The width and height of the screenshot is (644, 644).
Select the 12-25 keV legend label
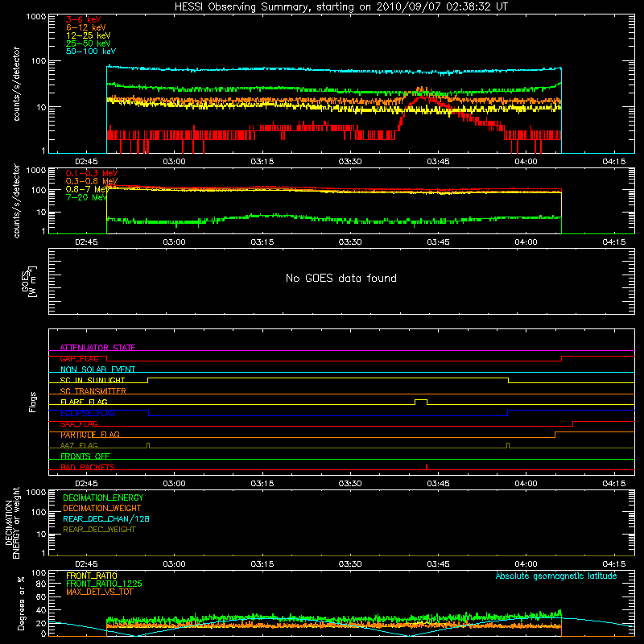89,35
